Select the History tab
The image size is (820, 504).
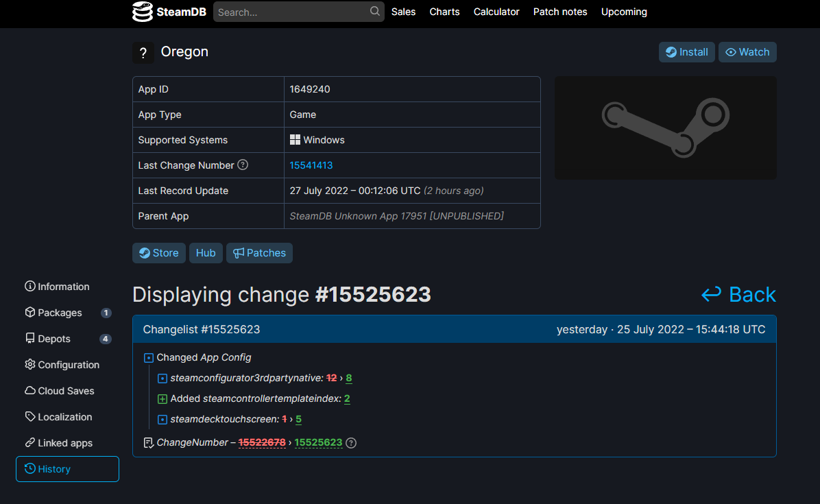click(x=67, y=469)
